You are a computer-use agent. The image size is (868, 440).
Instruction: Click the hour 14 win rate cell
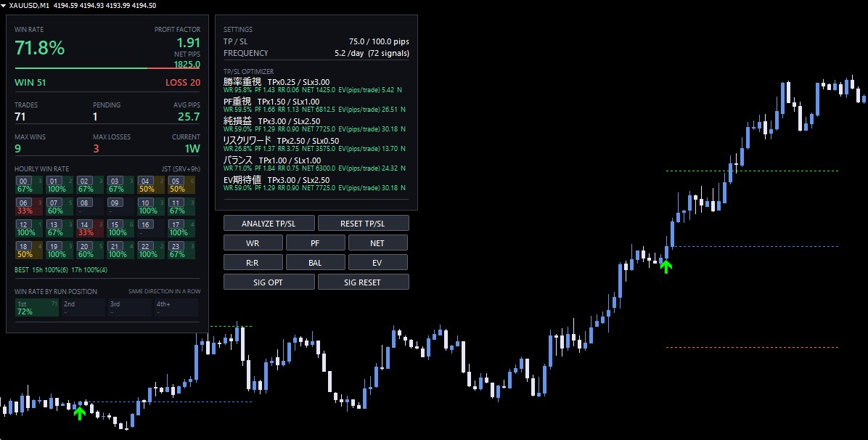pyautogui.click(x=90, y=228)
